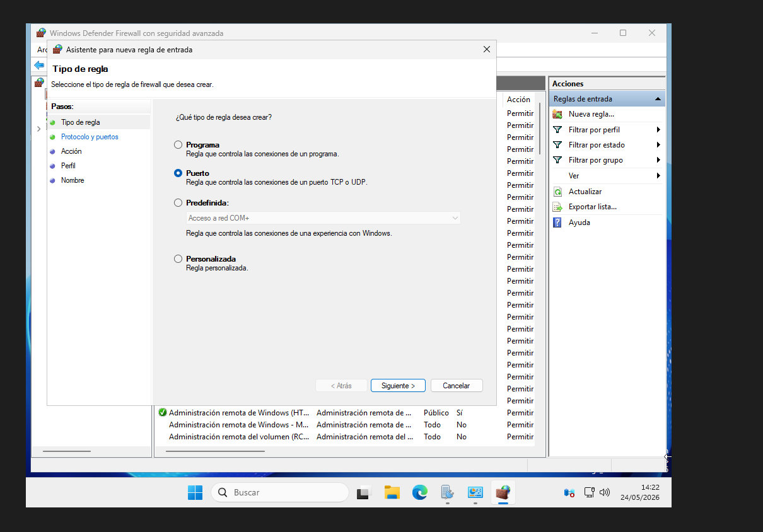Click the vertical scrollbar of the rules list

[540, 129]
